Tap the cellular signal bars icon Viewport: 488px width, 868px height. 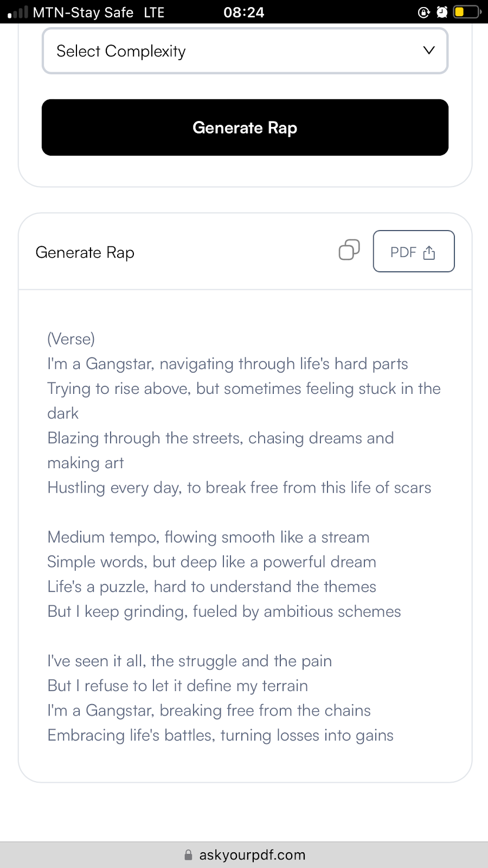(x=17, y=12)
